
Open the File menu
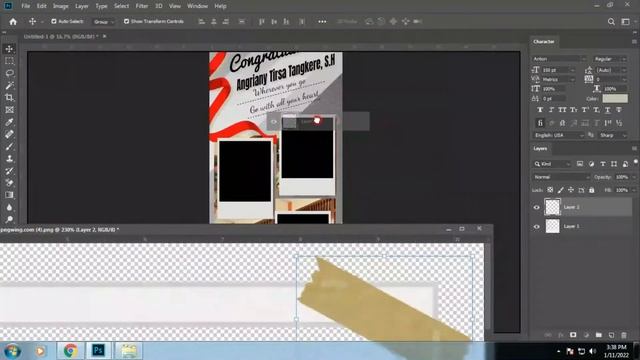(x=26, y=6)
